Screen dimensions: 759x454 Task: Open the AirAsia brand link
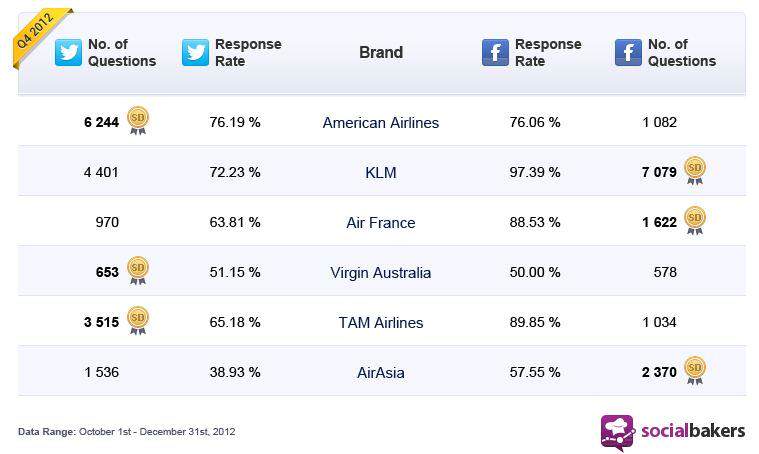pos(381,373)
